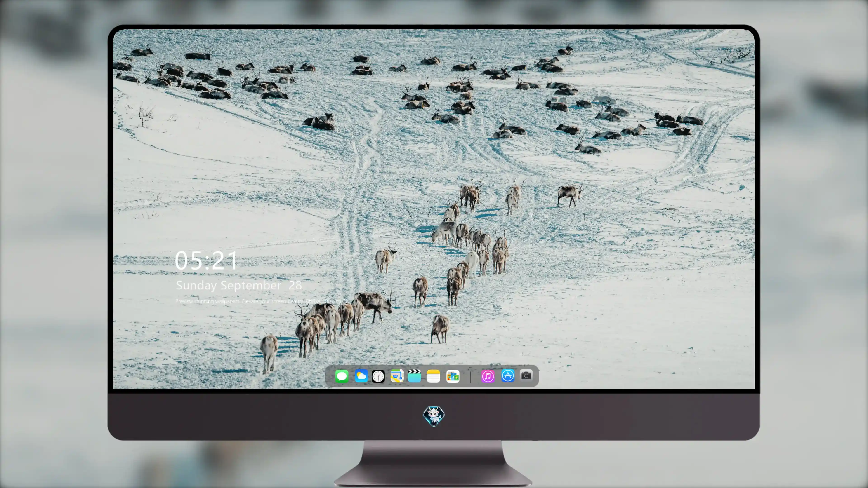Launch the iTunes Store music app
868x488 pixels.
(x=488, y=376)
